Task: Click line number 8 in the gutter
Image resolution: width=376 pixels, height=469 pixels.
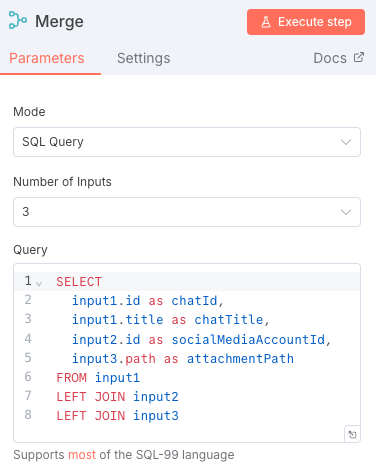Action: [28, 415]
